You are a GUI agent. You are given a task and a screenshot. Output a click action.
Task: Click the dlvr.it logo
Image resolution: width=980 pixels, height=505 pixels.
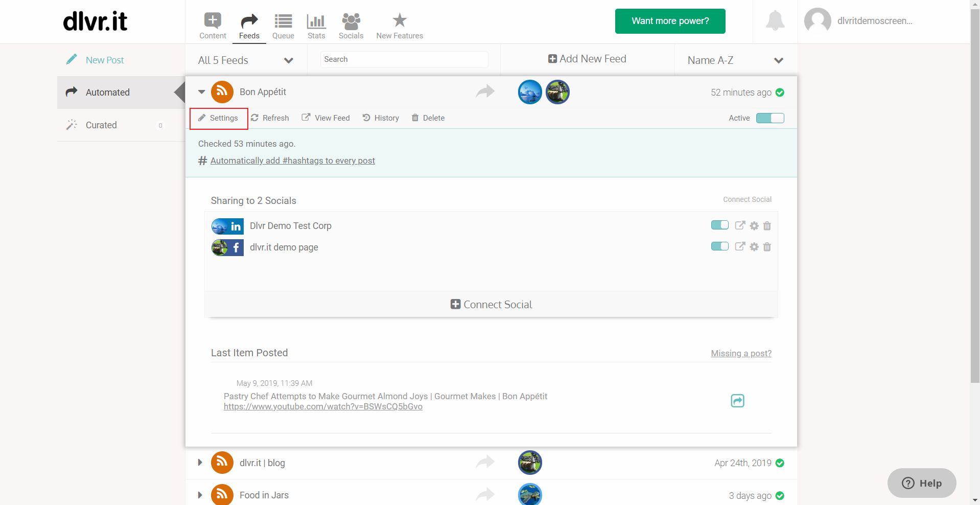tap(95, 21)
